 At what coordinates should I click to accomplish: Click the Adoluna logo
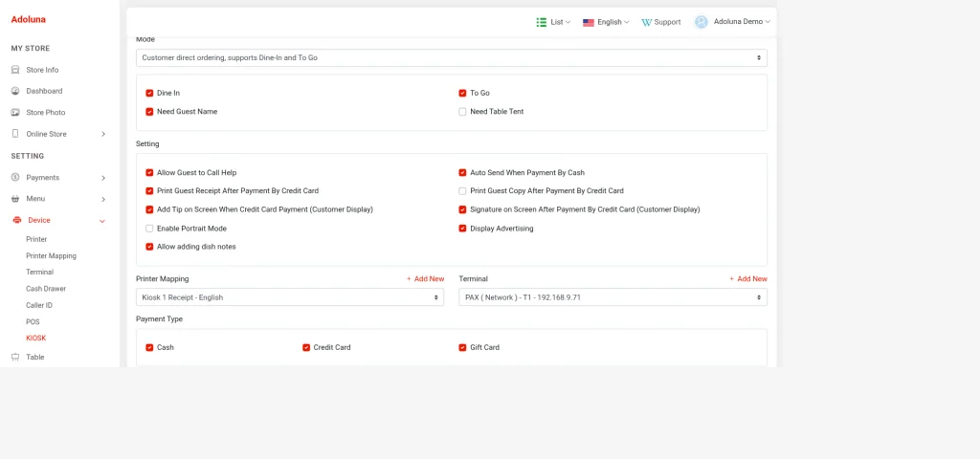[x=28, y=19]
